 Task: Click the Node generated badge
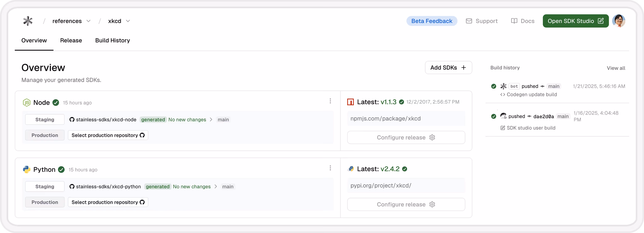[x=153, y=120]
